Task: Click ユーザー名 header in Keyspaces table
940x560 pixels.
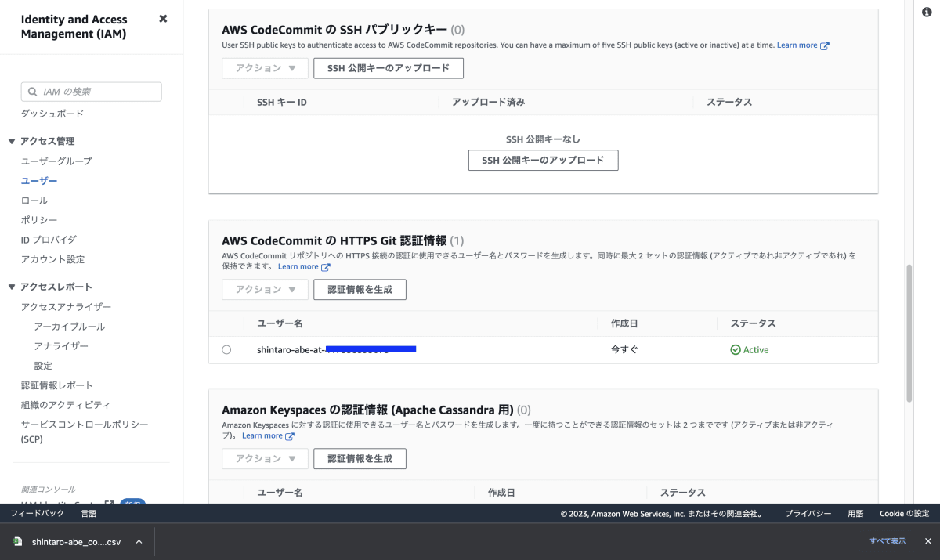Action: click(280, 493)
